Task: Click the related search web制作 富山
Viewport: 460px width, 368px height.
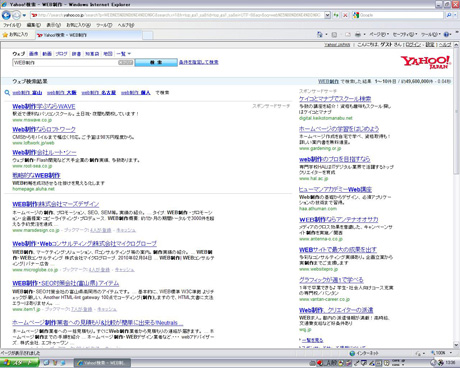Action: 27,93
